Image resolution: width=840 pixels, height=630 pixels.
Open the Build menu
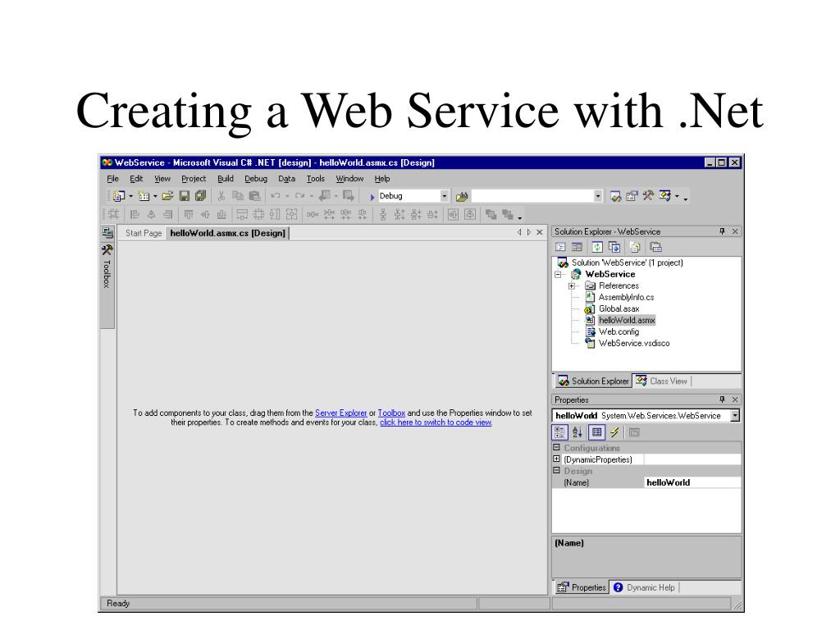[225, 179]
